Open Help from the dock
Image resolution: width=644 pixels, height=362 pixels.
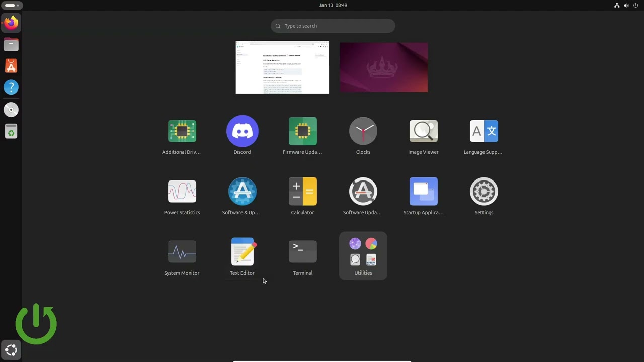pos(11,87)
